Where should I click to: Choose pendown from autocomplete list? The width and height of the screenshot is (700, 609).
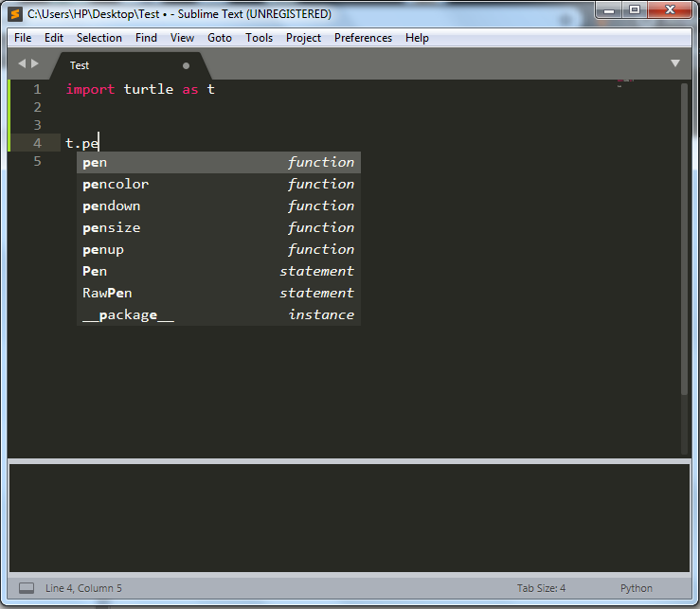219,206
